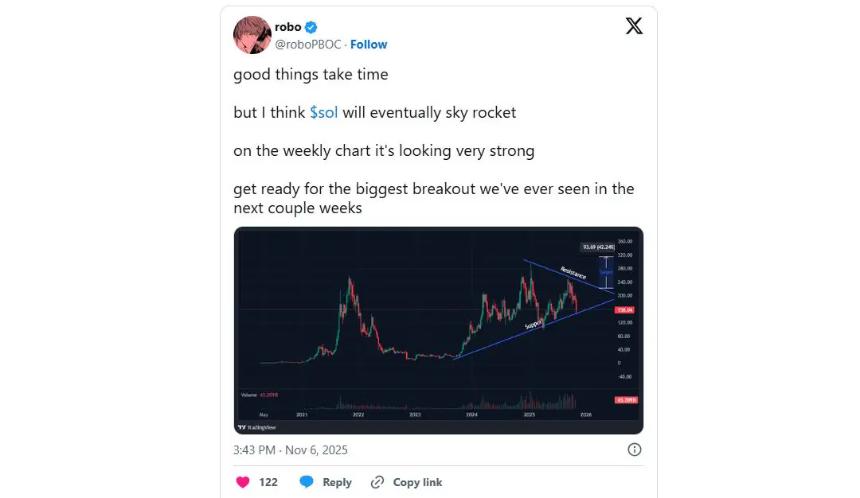Click the 3:43 PM Nov 6, 2025 timestamp
Viewport: 860px width, 498px height.
pyautogui.click(x=288, y=450)
